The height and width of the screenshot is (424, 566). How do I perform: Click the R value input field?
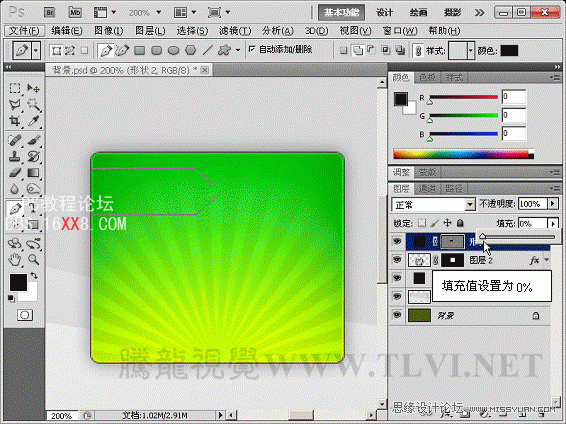[514, 97]
